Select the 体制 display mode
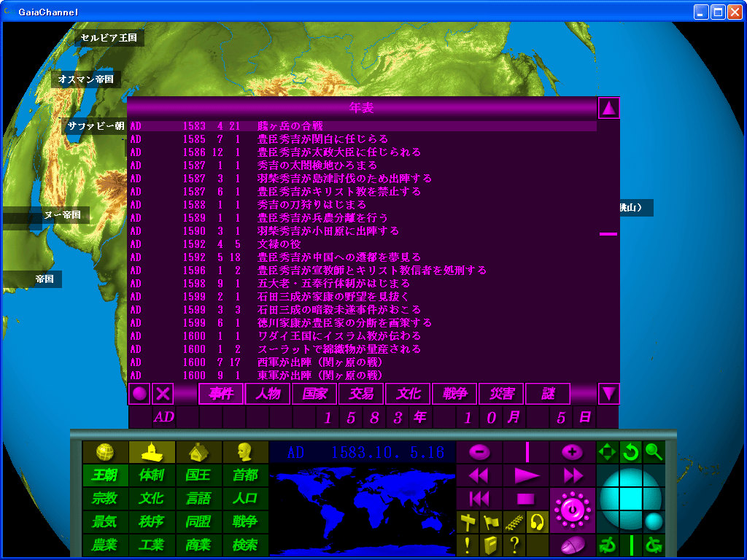Image resolution: width=747 pixels, height=560 pixels. point(152,475)
